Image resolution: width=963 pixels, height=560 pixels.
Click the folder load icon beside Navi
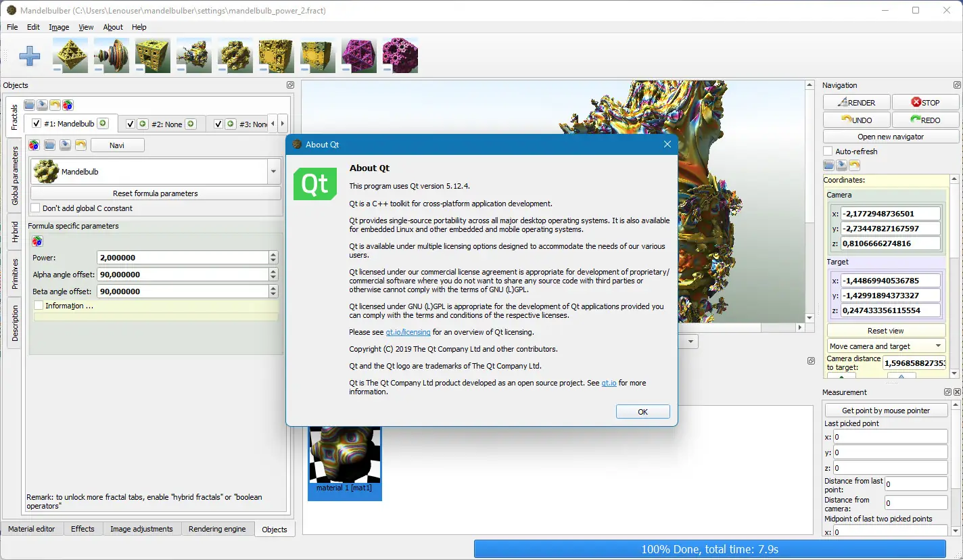(x=49, y=145)
